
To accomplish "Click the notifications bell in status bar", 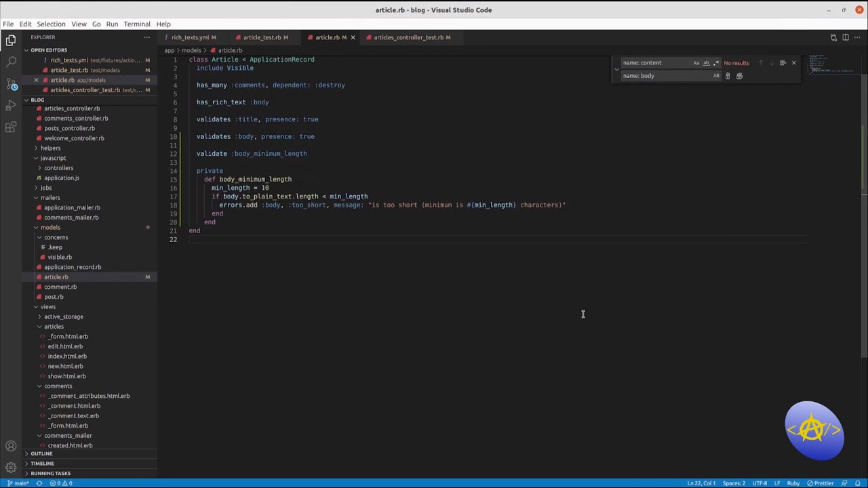I will tap(858, 483).
